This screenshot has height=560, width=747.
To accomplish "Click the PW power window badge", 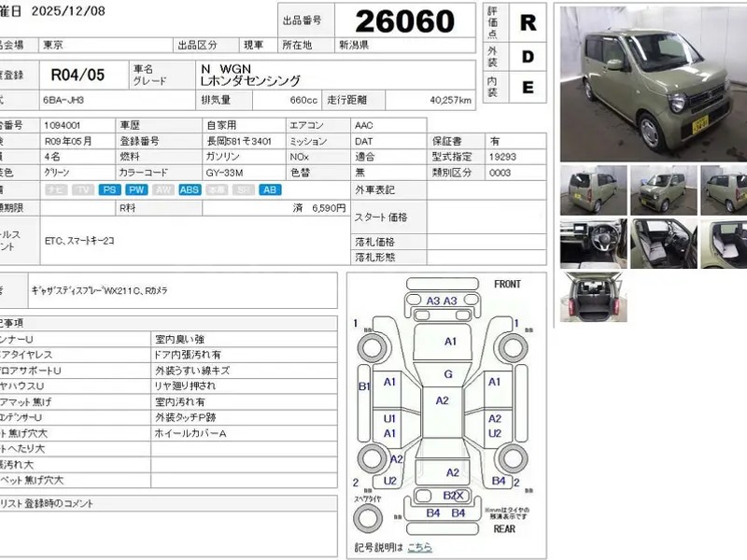I will (136, 189).
